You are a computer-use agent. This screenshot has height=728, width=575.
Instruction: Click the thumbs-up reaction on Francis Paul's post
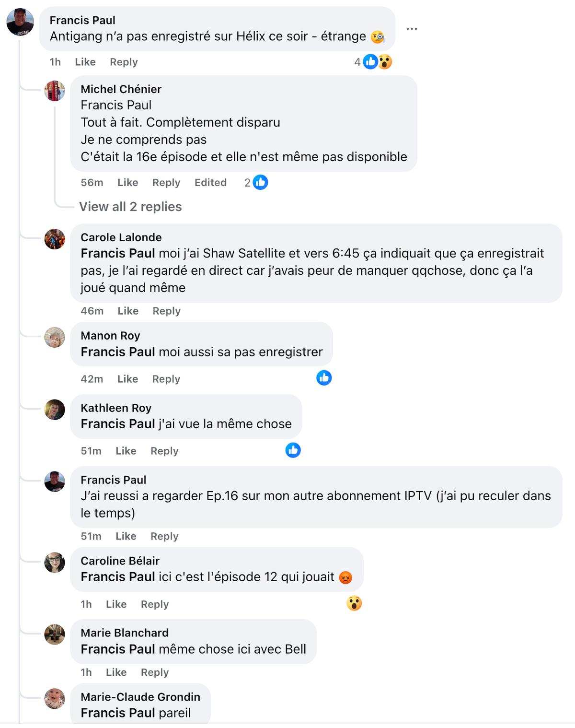pyautogui.click(x=370, y=61)
